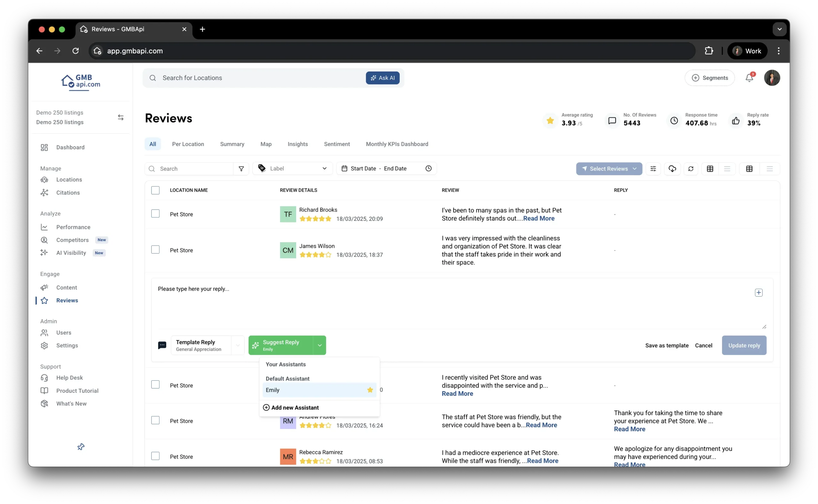Click the filter funnel icon beside Search
Screen dimensions: 818x504
click(x=241, y=169)
